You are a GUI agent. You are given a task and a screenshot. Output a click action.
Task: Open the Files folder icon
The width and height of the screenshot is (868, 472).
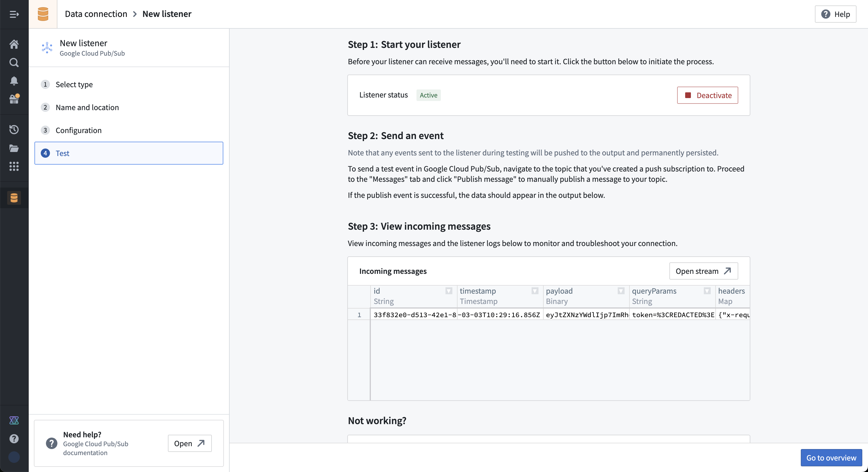click(14, 148)
